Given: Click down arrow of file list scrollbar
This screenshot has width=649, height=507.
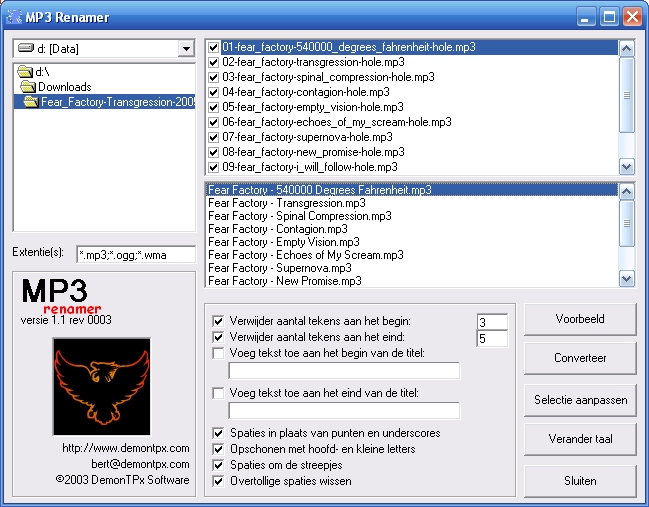Looking at the screenshot, I should 626,167.
